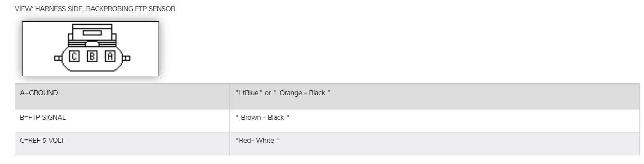Click the center bump above pin B
The width and height of the screenshot is (644, 164).
pos(92,42)
